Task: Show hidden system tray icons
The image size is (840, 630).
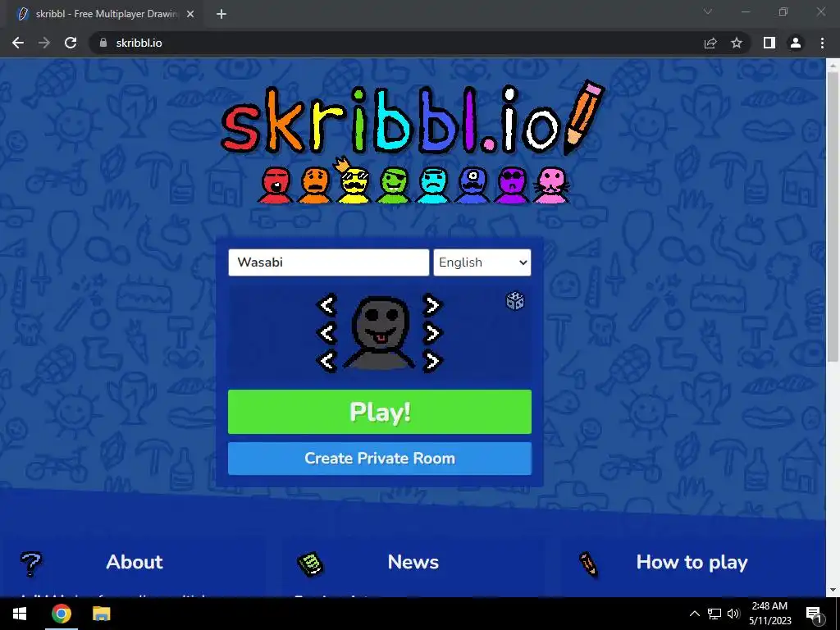Action: (694, 614)
